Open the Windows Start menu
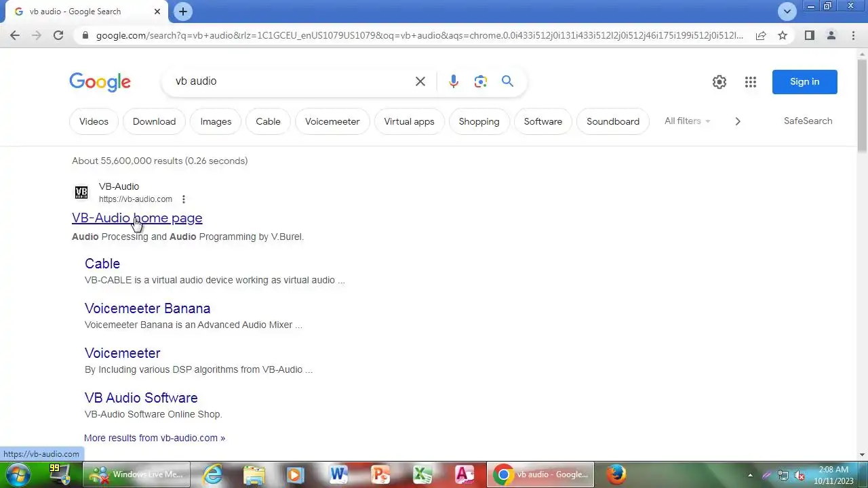The width and height of the screenshot is (868, 488). 17,474
